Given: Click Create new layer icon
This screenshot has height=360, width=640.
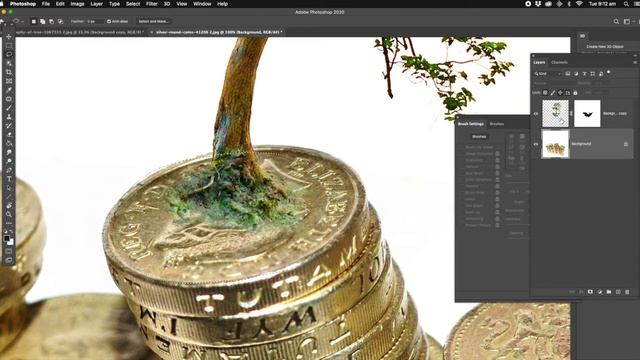Looking at the screenshot, I should coord(618,292).
